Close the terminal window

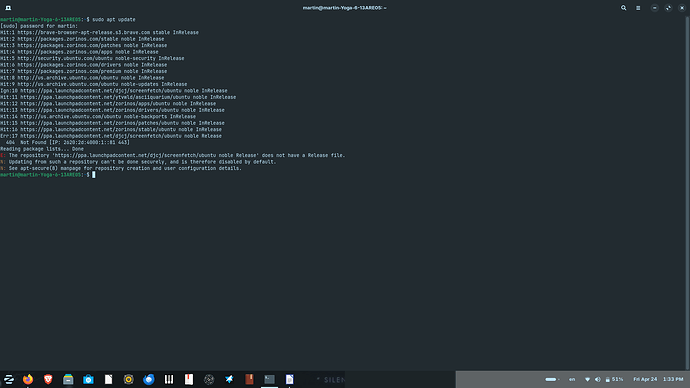682,8
